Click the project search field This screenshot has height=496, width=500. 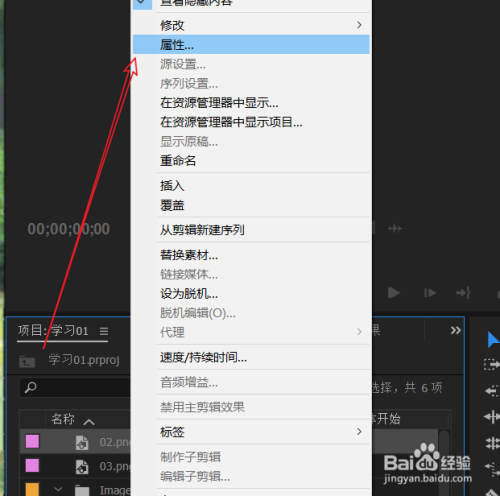point(75,387)
